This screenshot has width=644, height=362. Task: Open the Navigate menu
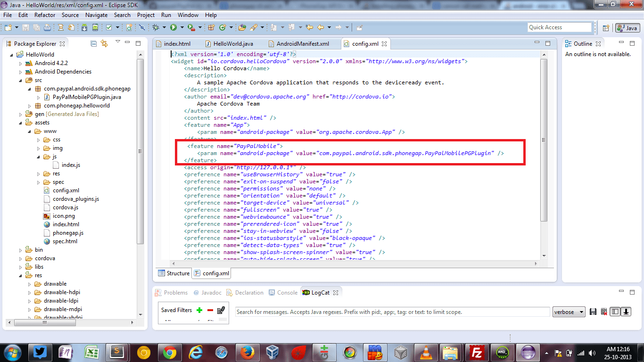(x=96, y=15)
